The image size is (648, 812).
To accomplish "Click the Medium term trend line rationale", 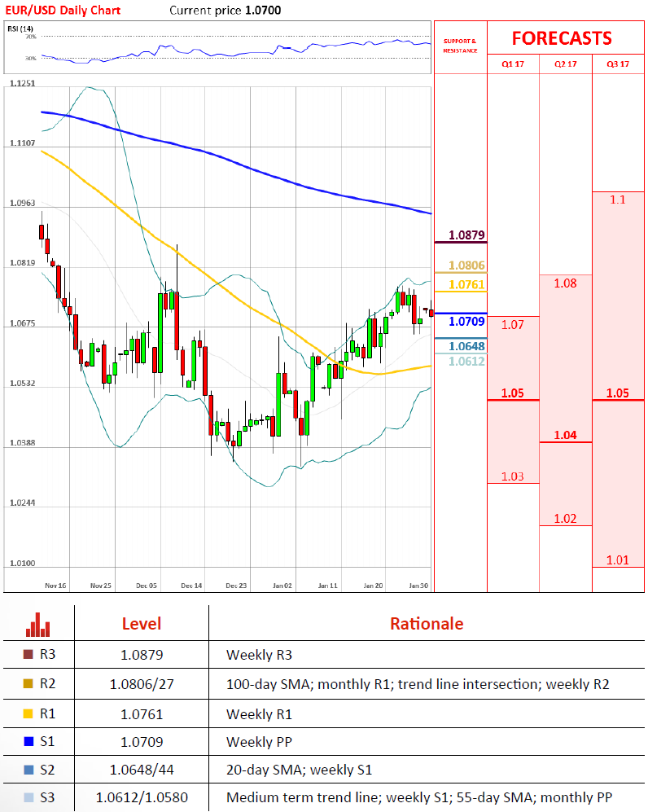I will 419,797.
